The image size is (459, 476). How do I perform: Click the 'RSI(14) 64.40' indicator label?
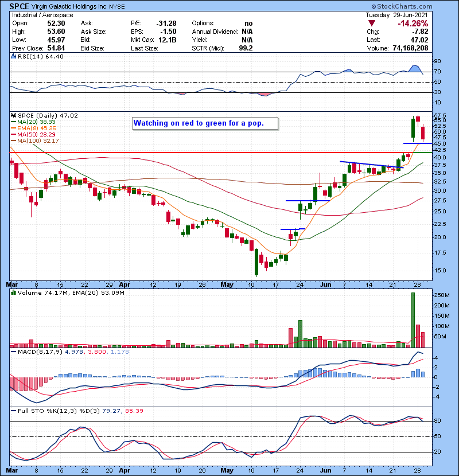click(41, 56)
